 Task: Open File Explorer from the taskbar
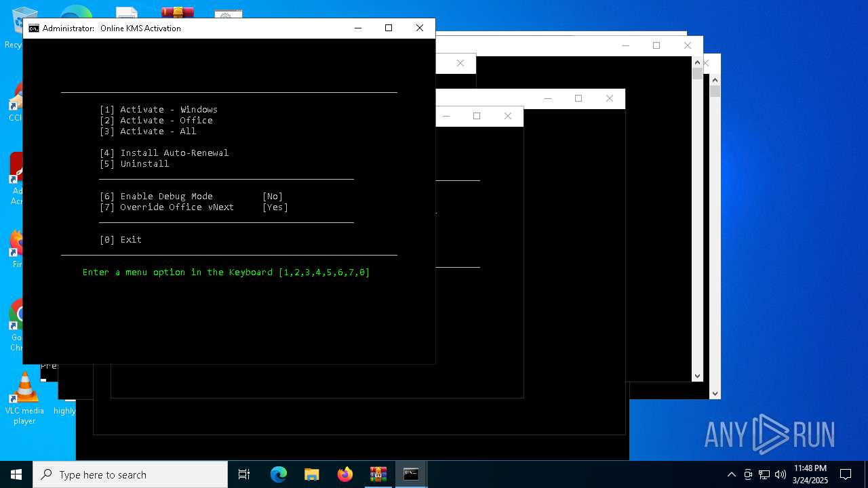312,474
